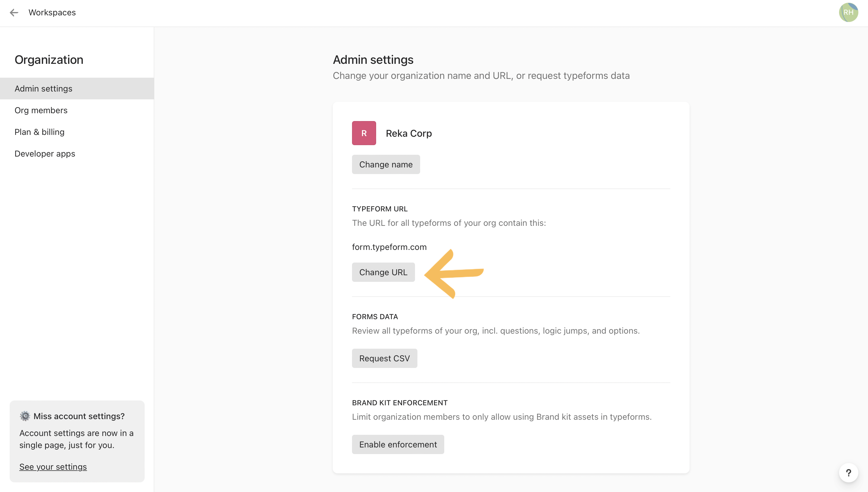868x492 pixels.
Task: Select Admin settings in sidebar
Action: coord(77,89)
